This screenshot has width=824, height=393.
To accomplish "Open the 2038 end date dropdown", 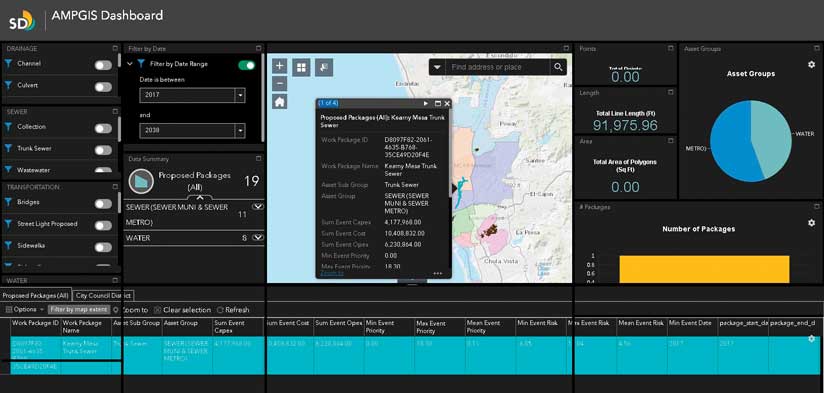I will (x=240, y=130).
